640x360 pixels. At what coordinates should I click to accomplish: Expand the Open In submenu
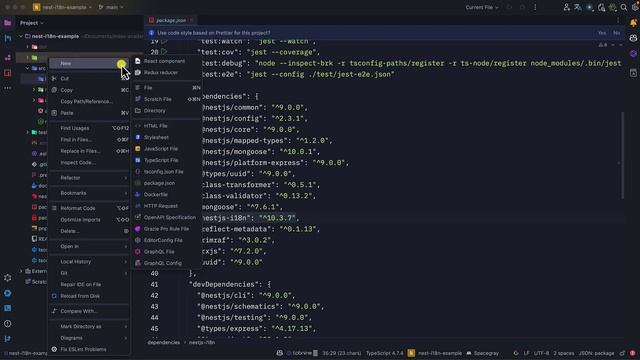coord(89,246)
